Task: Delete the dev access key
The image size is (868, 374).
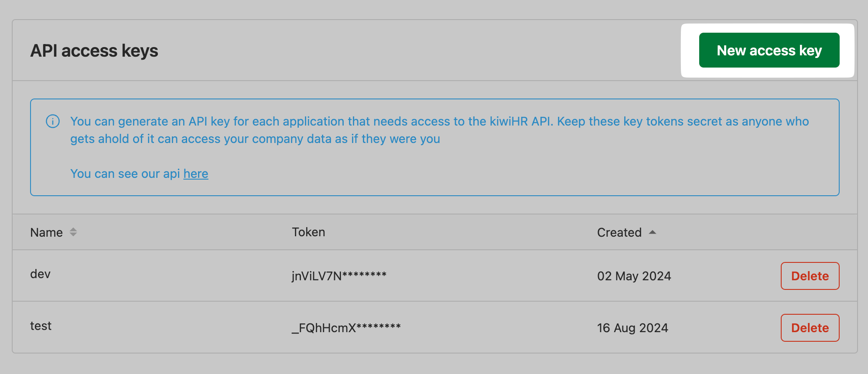Action: tap(810, 276)
